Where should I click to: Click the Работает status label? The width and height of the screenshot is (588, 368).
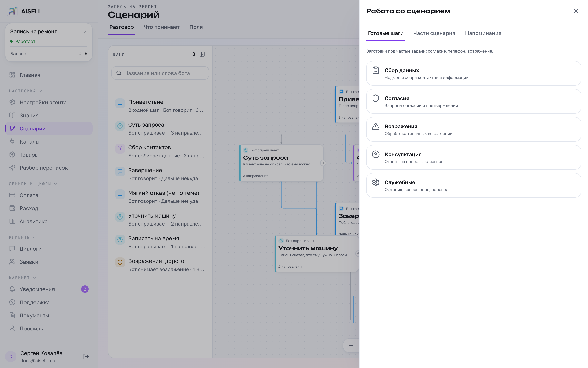click(25, 41)
